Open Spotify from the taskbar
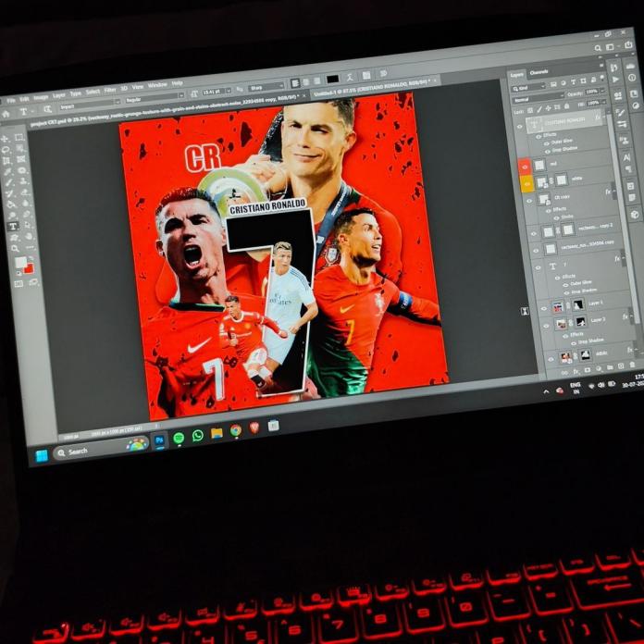The width and height of the screenshot is (644, 644). (179, 439)
